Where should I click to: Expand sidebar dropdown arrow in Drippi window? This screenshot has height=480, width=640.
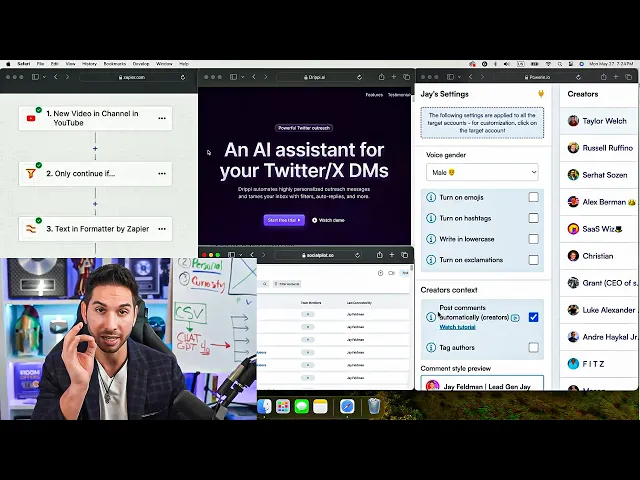coord(242,77)
